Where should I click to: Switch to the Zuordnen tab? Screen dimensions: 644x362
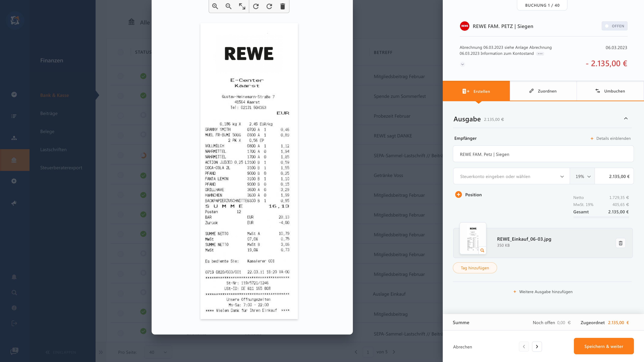pos(543,91)
